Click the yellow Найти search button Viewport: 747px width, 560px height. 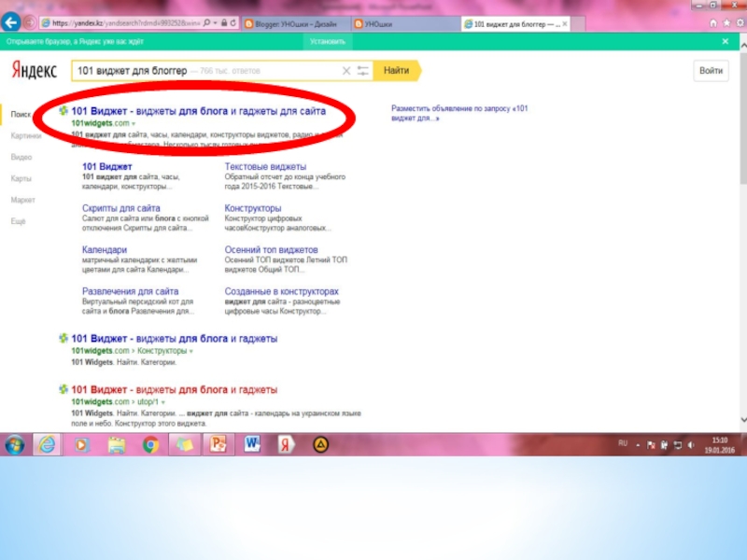click(x=397, y=71)
